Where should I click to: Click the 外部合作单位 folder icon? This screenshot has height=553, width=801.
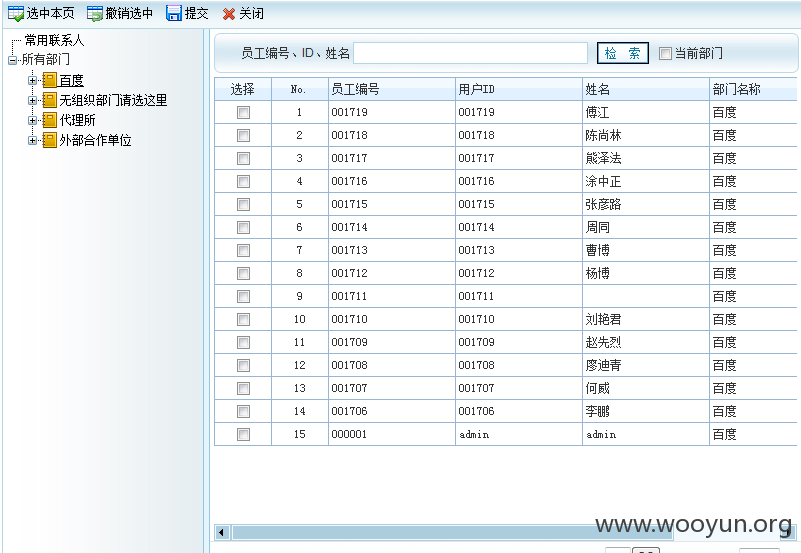tap(50, 140)
